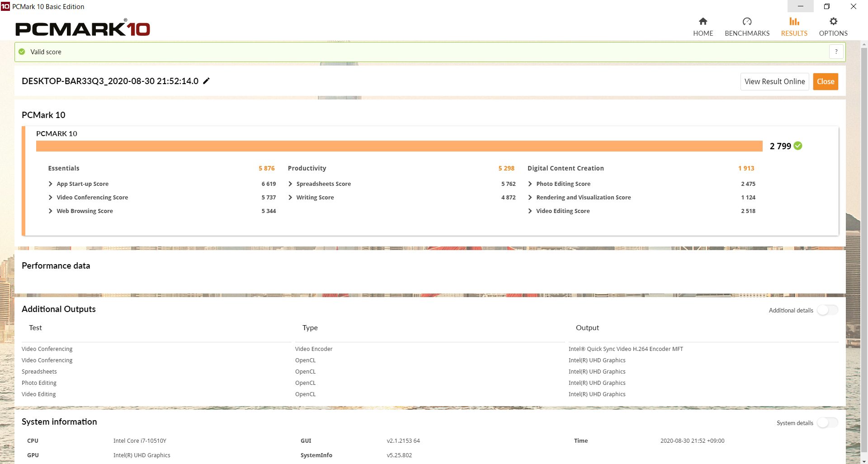Toggle the System details switch
Image resolution: width=868 pixels, height=464 pixels.
[827, 422]
